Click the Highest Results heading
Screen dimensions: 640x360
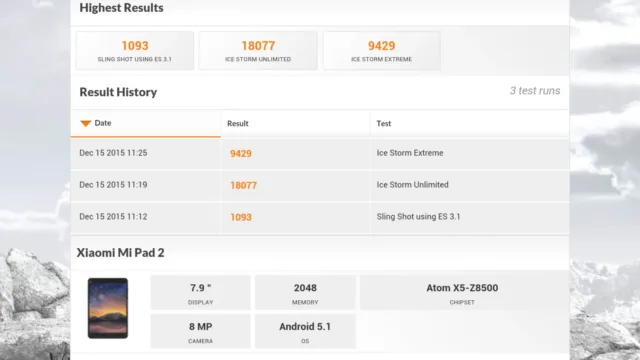121,8
